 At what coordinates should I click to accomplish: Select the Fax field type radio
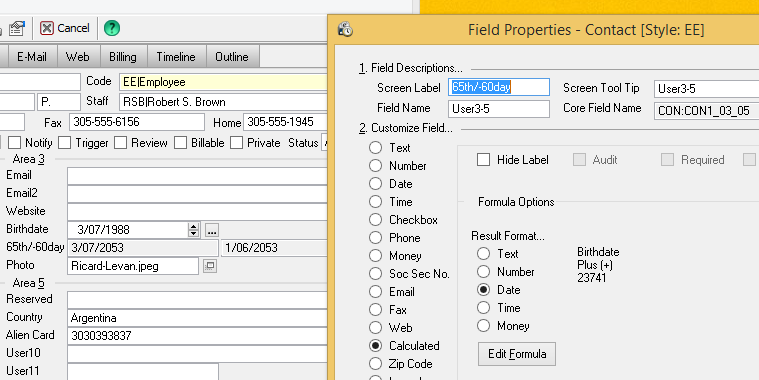[376, 310]
